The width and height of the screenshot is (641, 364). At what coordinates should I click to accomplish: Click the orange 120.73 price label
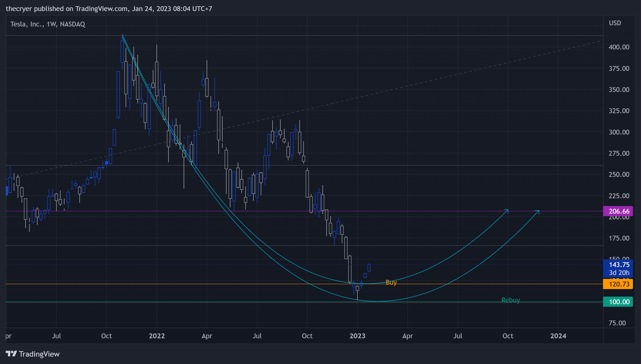click(618, 284)
